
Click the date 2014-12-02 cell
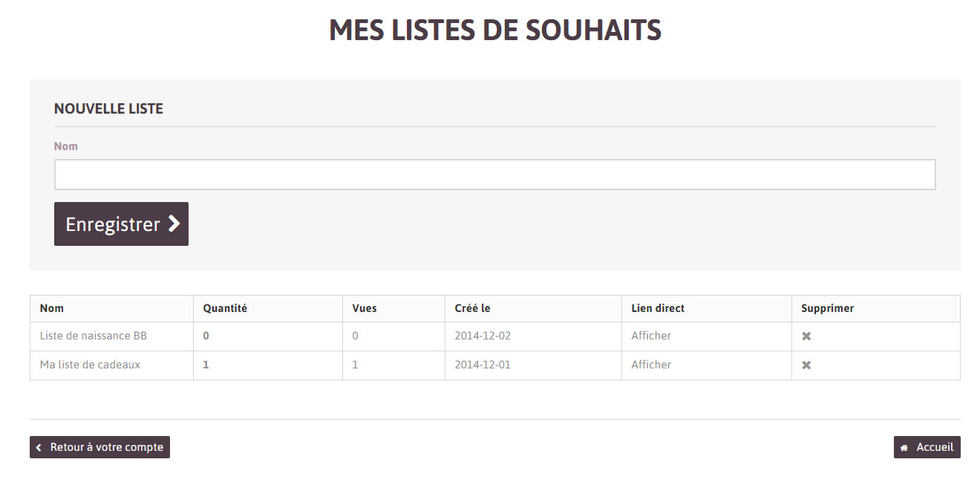point(483,336)
